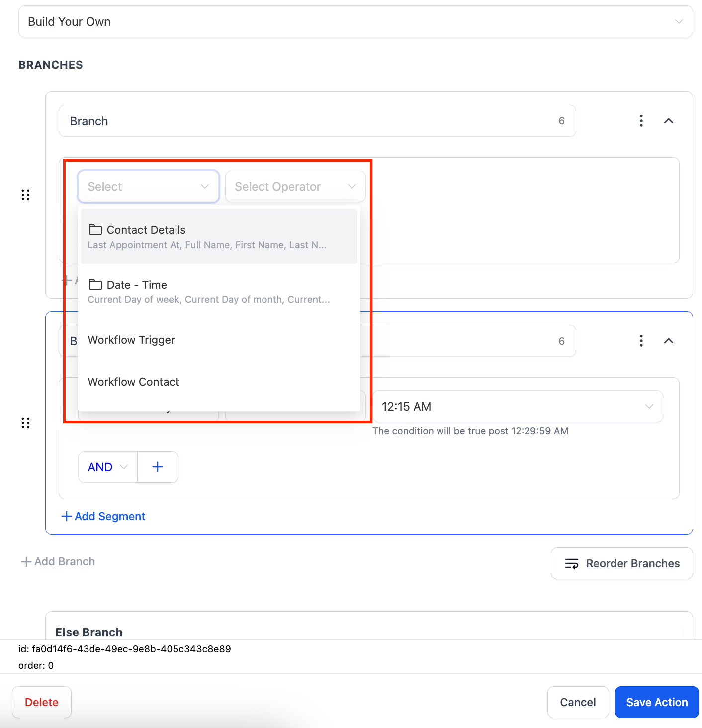Collapse the second branch with chevron
This screenshot has height=728, width=702.
point(669,341)
